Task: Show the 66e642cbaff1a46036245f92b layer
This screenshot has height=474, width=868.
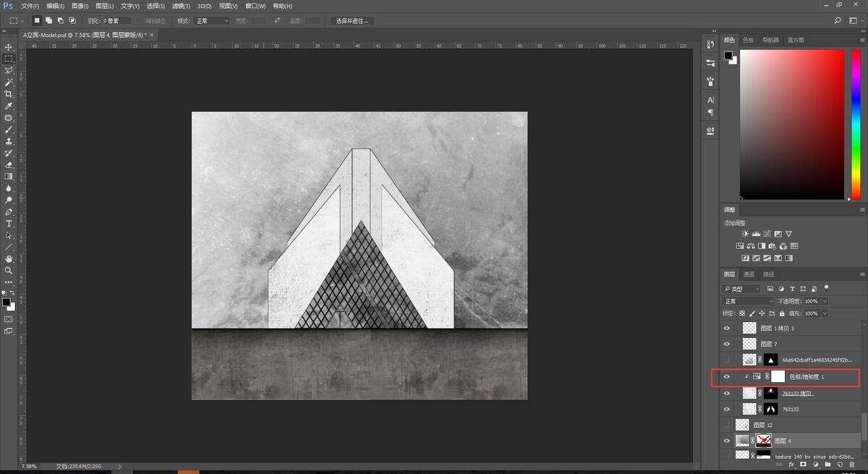Action: click(727, 360)
